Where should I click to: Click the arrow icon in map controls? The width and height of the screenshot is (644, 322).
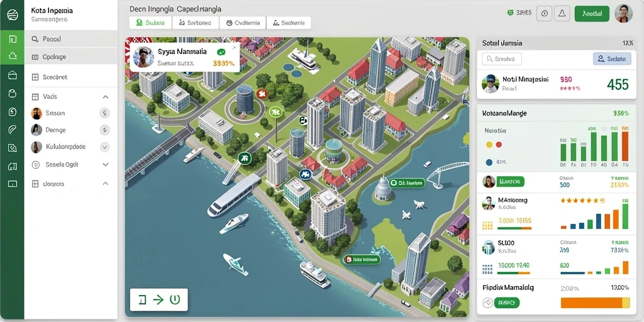[158, 299]
